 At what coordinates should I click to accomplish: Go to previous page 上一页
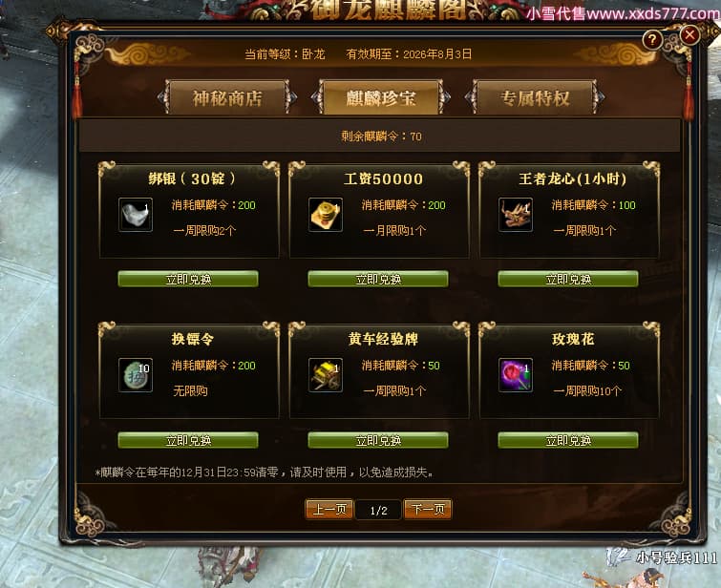329,510
